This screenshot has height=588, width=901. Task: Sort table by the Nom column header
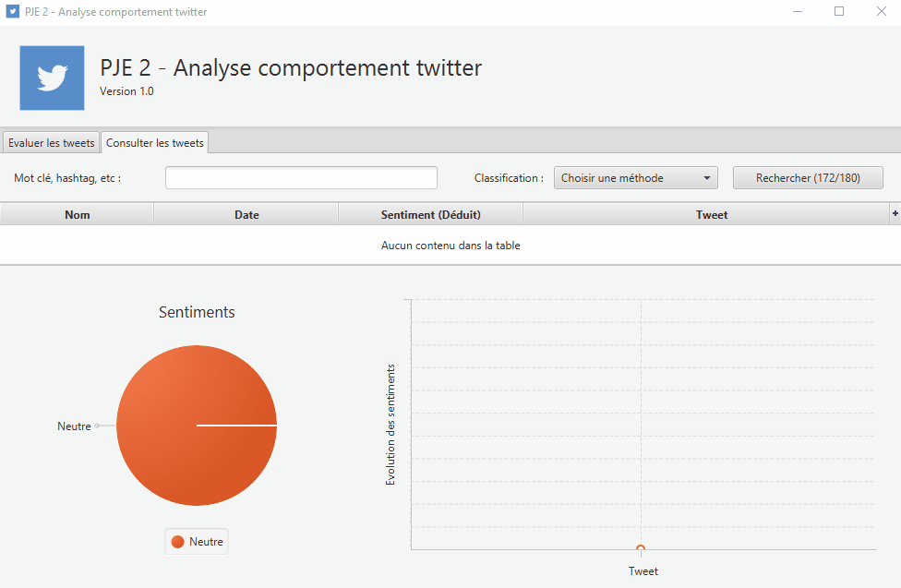[x=78, y=215]
